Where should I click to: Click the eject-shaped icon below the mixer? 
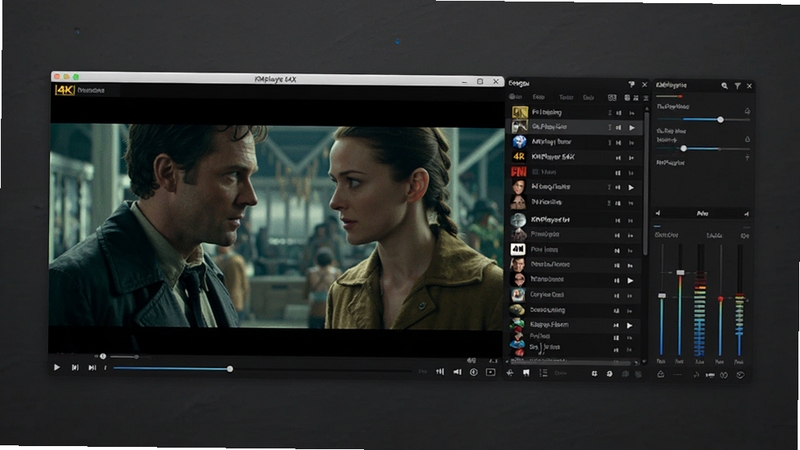click(x=661, y=374)
